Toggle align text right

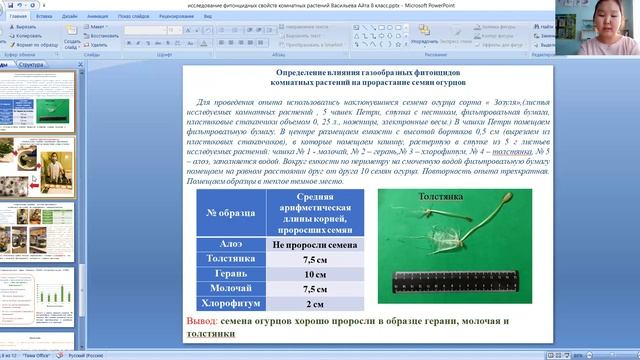click(241, 43)
